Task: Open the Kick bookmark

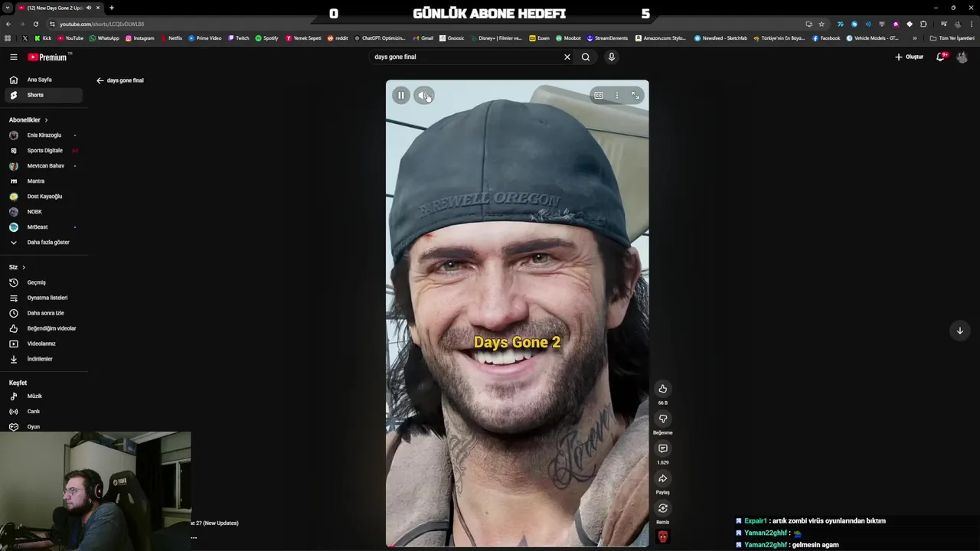Action: [x=43, y=37]
